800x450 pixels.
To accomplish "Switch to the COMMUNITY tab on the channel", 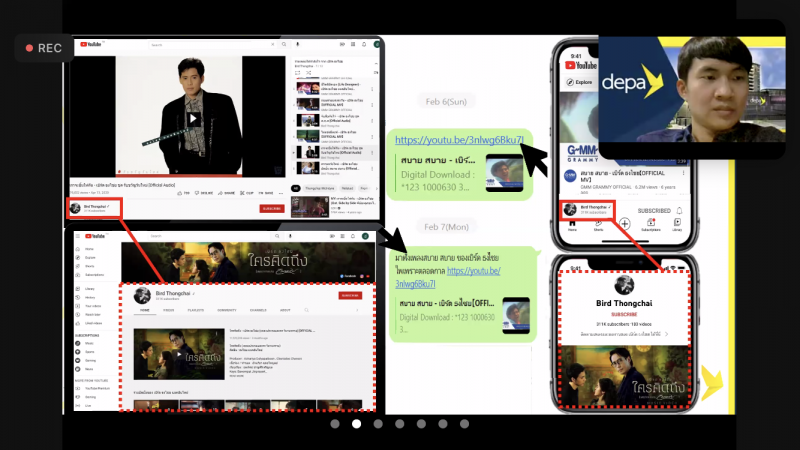I will coord(227,310).
